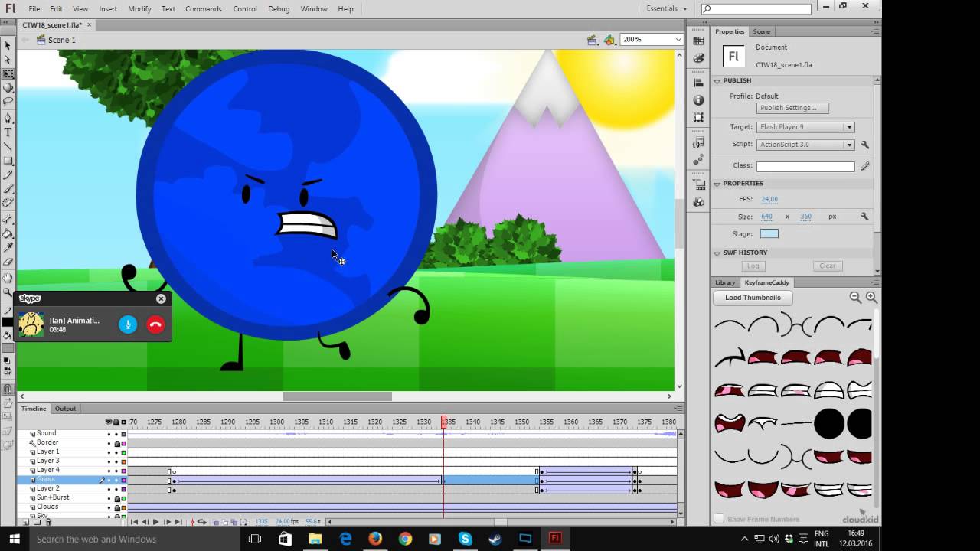Click the black stroke color swatch

point(8,321)
